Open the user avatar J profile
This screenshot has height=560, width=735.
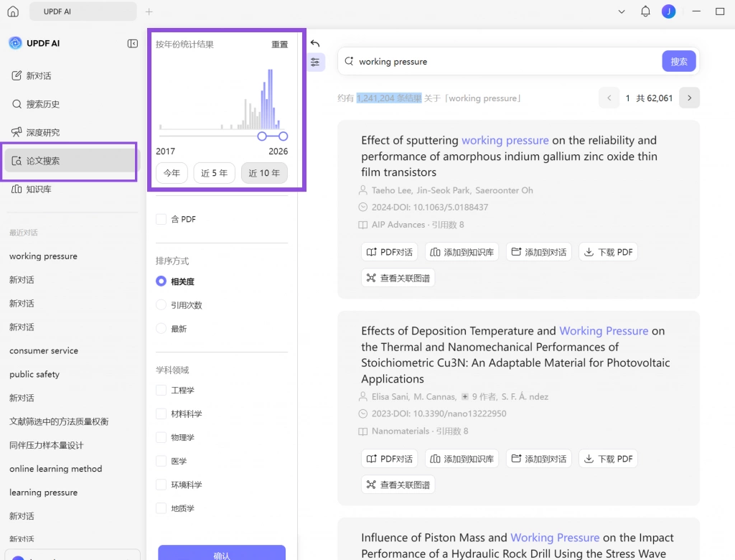[x=668, y=11]
